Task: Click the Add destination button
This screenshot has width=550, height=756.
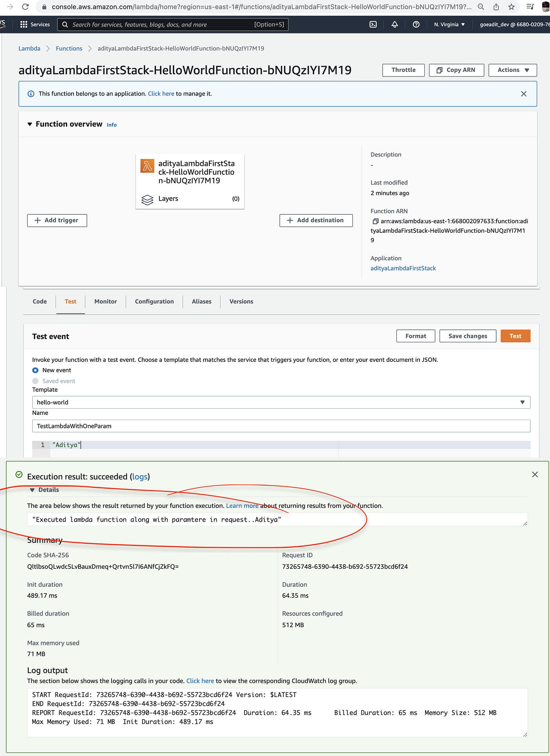Action: click(316, 220)
